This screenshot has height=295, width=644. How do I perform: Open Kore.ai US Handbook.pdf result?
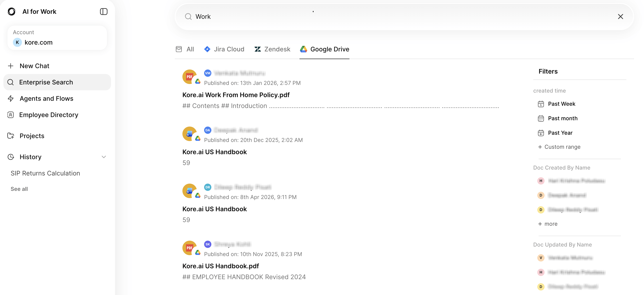pos(220,266)
